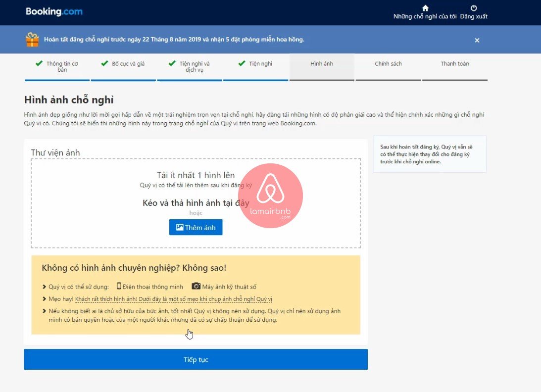Image resolution: width=541 pixels, height=392 pixels.
Task: Click the Booking.com logo
Action: 54,11
